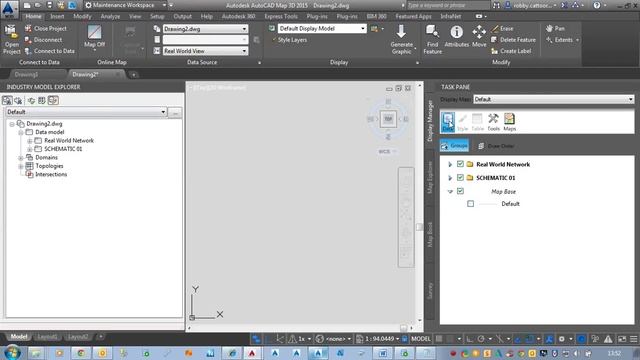
Task: Open the Express Tools ribbon tab
Action: click(281, 16)
